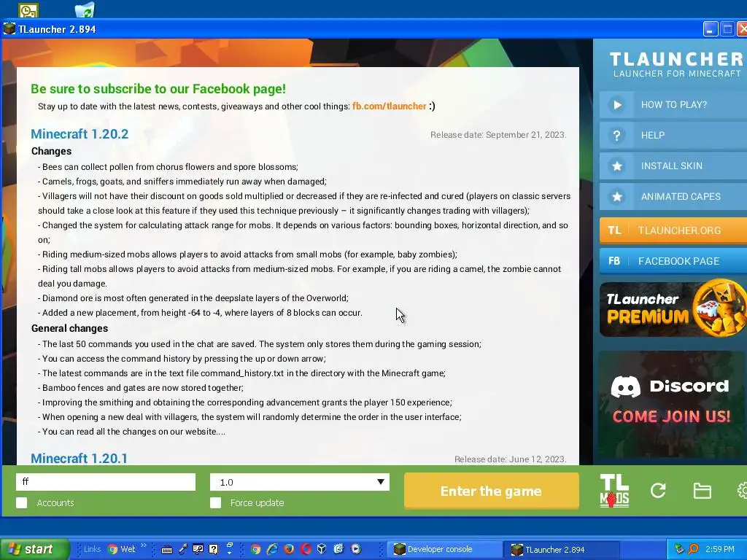The image size is (747, 560).
Task: Open VirtualBox cube icon in quick launch
Action: tap(322, 549)
